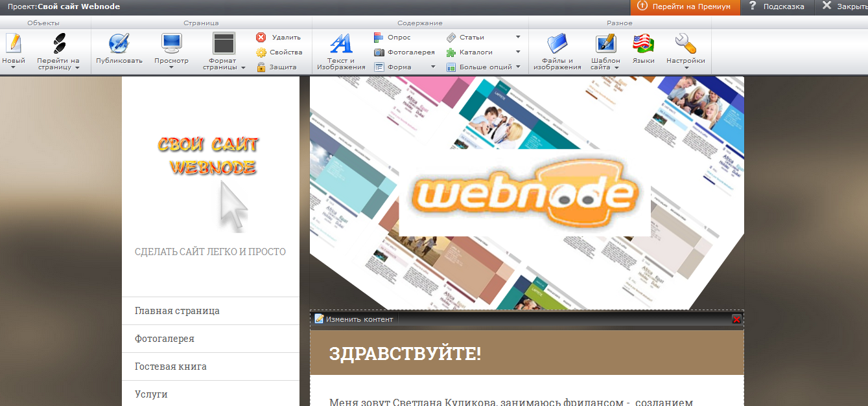Image resolution: width=868 pixels, height=406 pixels.
Task: Click the Просмотр monitor icon
Action: (172, 43)
